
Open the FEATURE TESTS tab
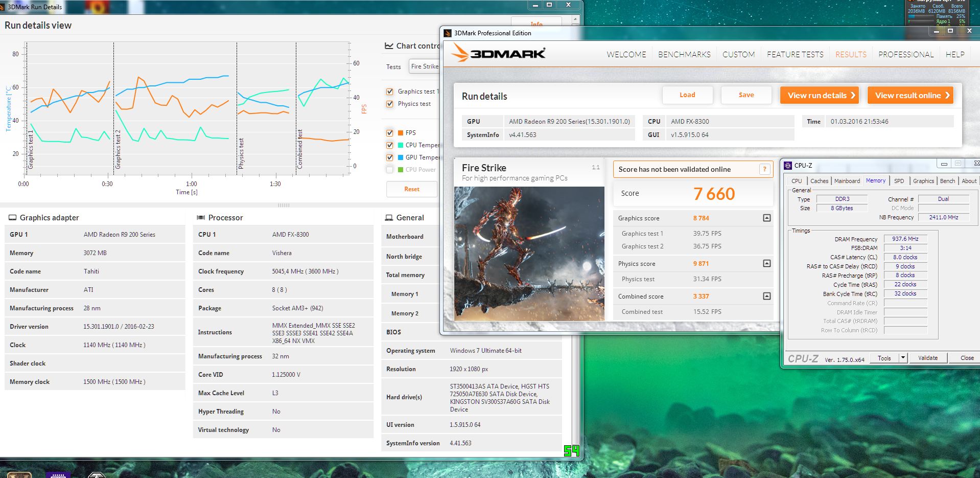[x=795, y=55]
